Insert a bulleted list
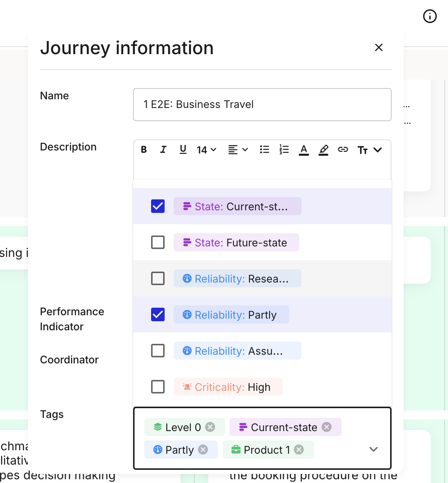 pyautogui.click(x=265, y=150)
